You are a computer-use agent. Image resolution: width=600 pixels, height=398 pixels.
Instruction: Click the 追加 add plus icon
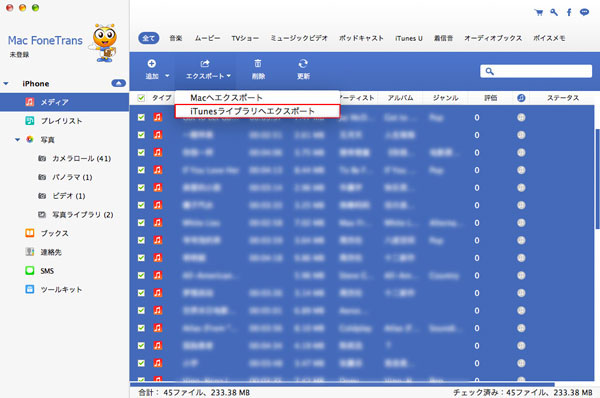152,64
